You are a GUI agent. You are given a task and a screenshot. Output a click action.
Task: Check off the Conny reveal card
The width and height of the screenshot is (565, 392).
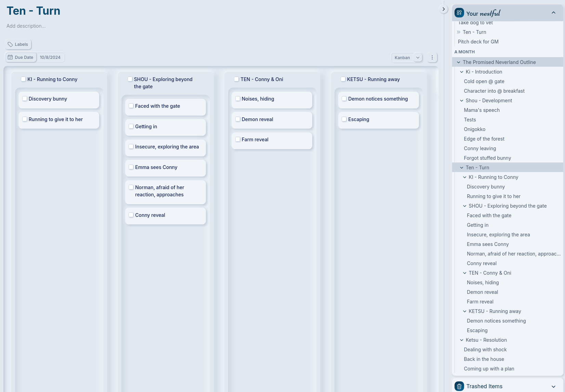tap(131, 215)
